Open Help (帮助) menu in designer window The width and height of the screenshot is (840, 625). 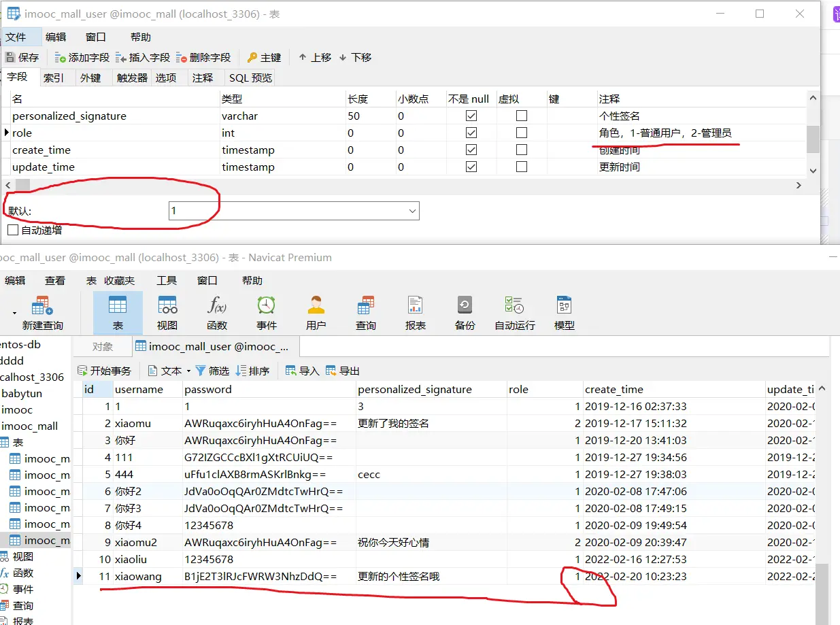[x=141, y=37]
